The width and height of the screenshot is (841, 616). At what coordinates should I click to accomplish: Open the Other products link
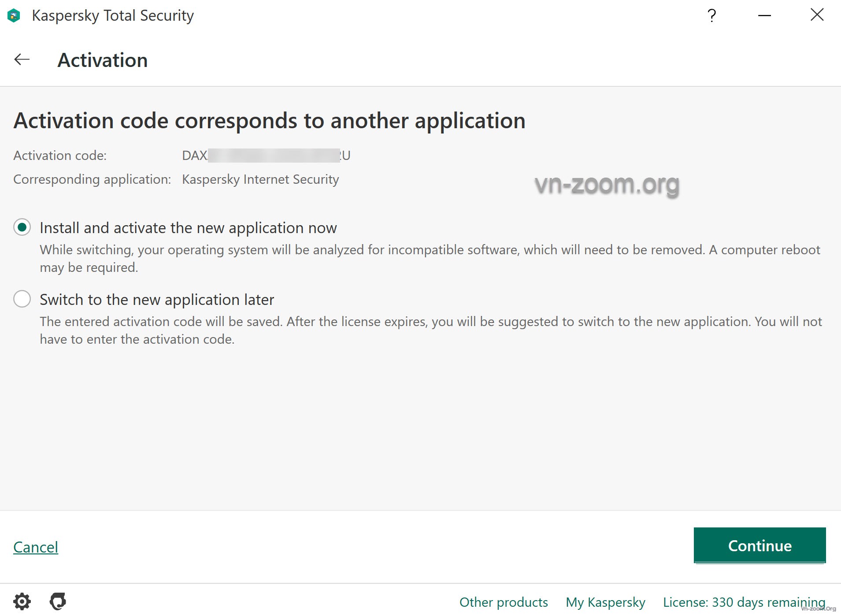(x=504, y=602)
